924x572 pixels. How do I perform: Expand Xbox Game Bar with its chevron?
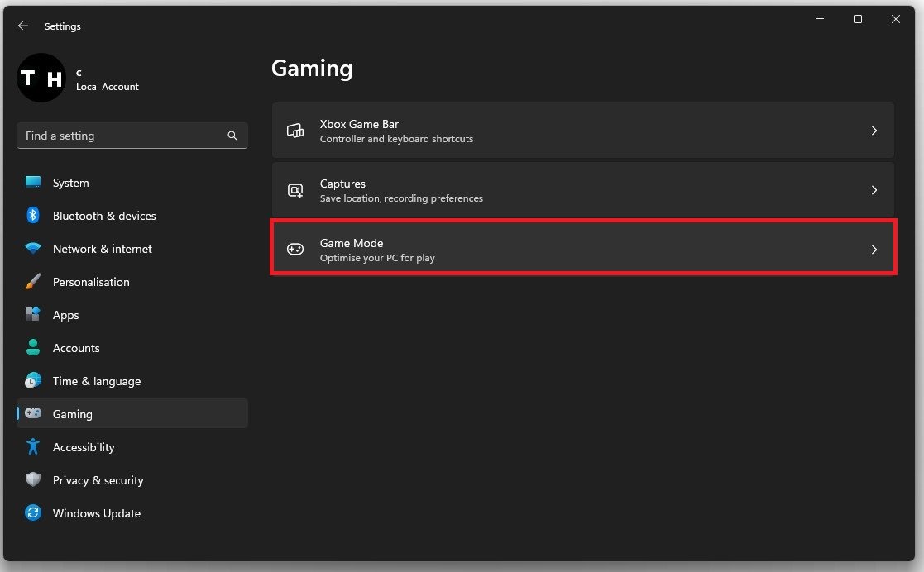tap(874, 131)
